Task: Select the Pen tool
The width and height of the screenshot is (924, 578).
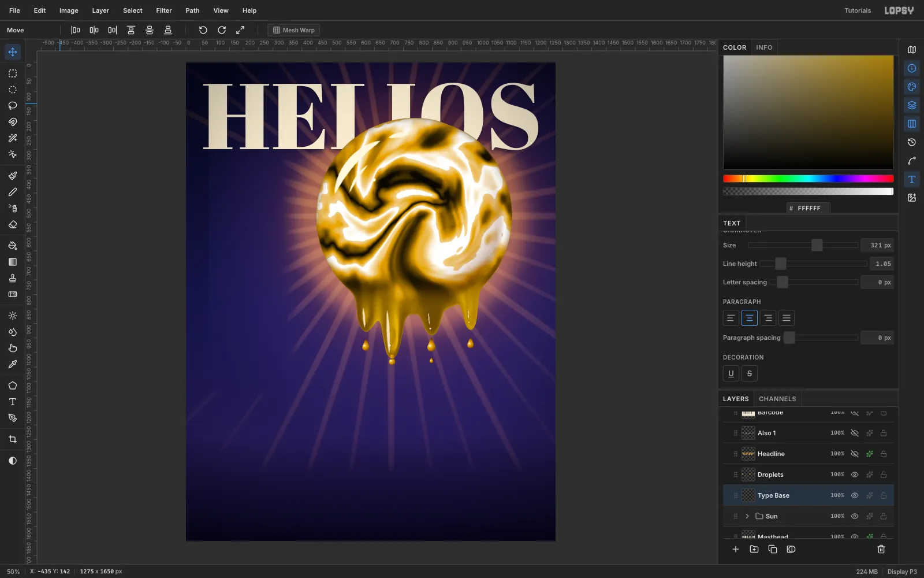Action: tap(13, 418)
